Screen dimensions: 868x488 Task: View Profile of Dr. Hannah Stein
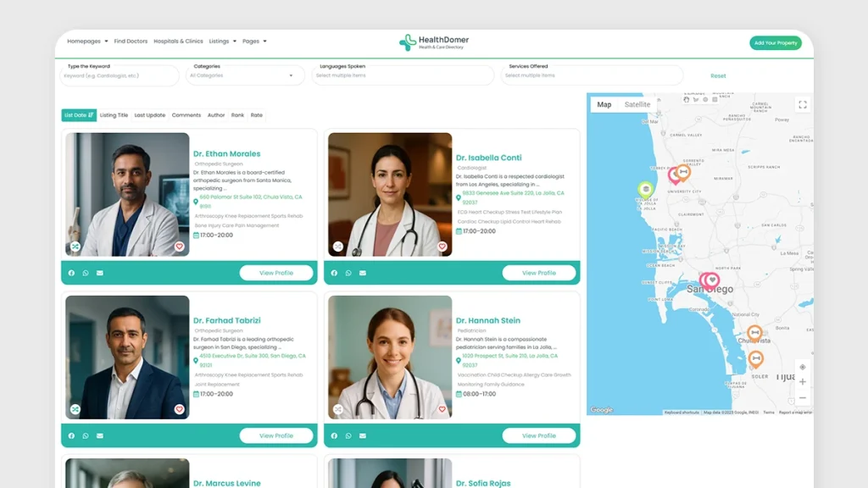tap(538, 436)
